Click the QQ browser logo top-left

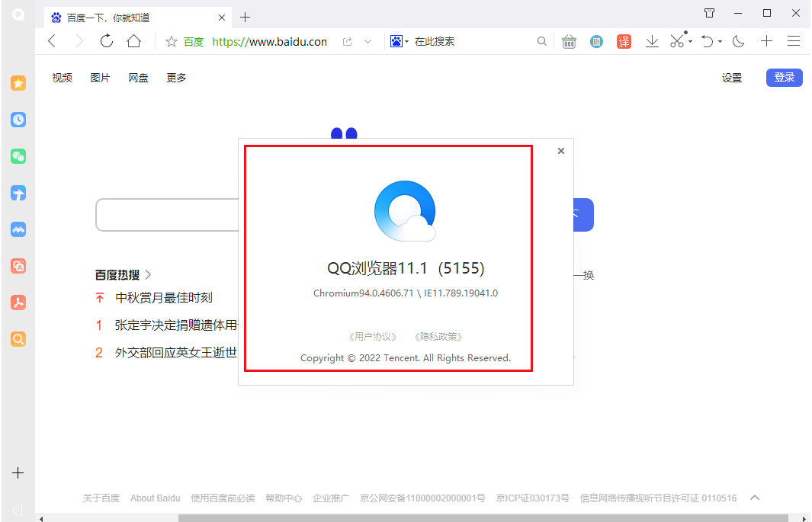18,15
